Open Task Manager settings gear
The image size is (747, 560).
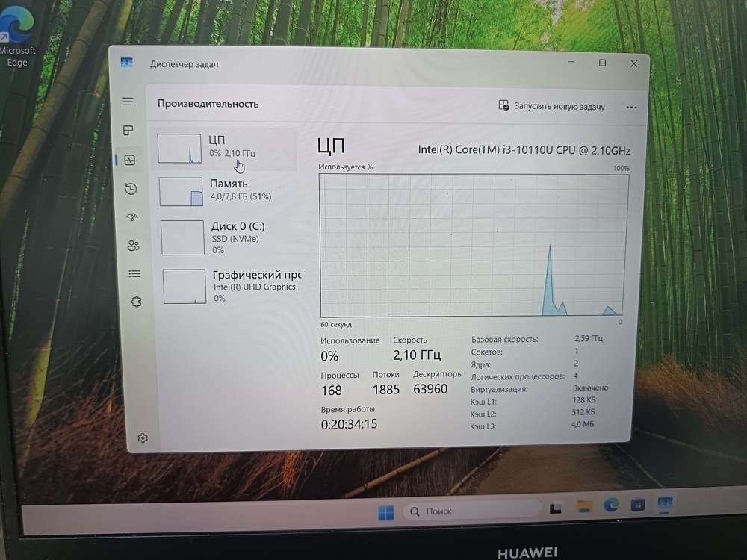[143, 438]
